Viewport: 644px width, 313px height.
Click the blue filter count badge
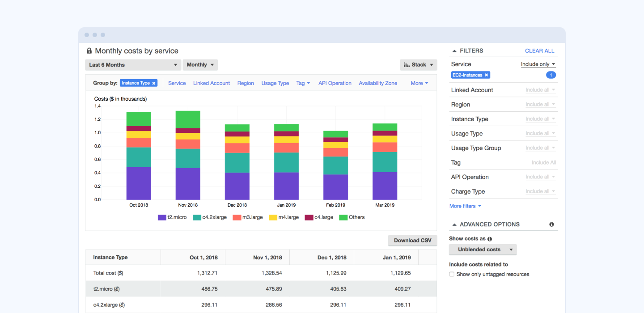click(551, 75)
